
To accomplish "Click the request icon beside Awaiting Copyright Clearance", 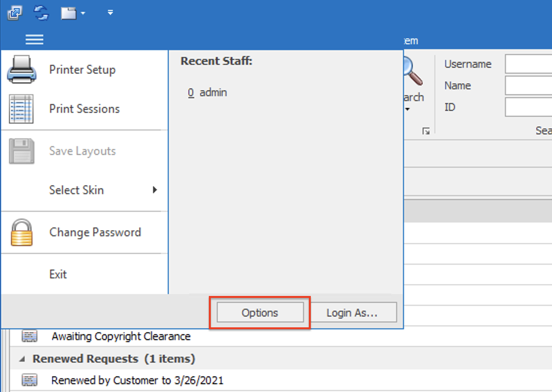I will 29,336.
